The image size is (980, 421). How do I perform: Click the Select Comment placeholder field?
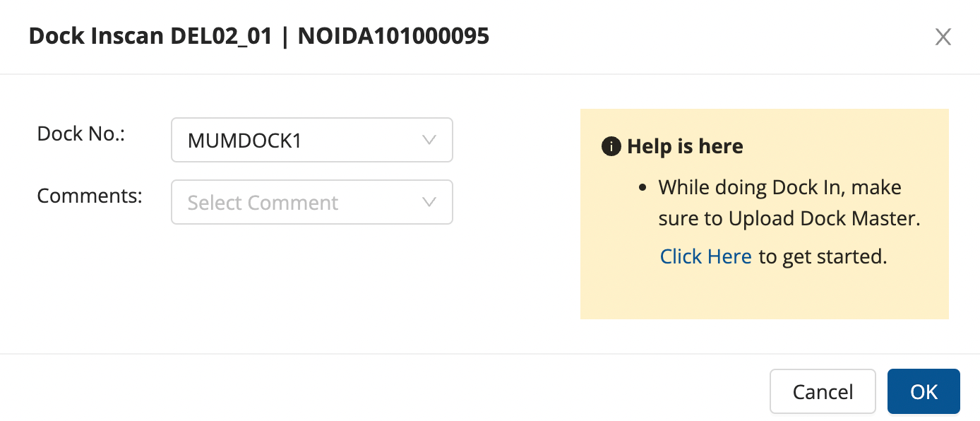click(x=263, y=203)
